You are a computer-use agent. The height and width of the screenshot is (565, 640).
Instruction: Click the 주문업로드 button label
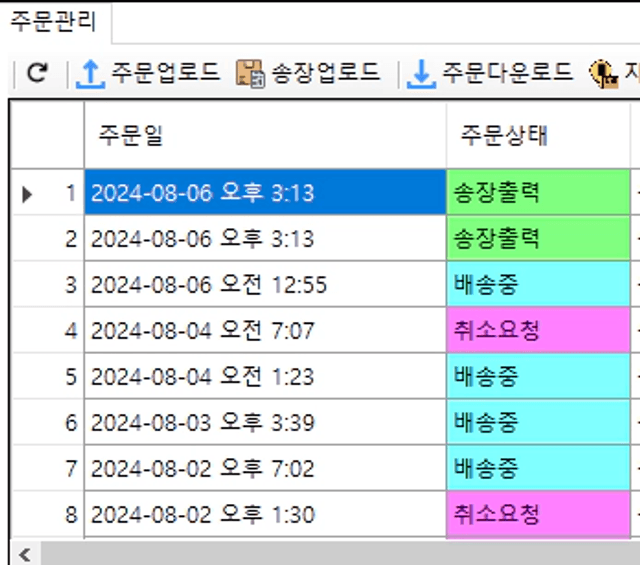(x=166, y=73)
